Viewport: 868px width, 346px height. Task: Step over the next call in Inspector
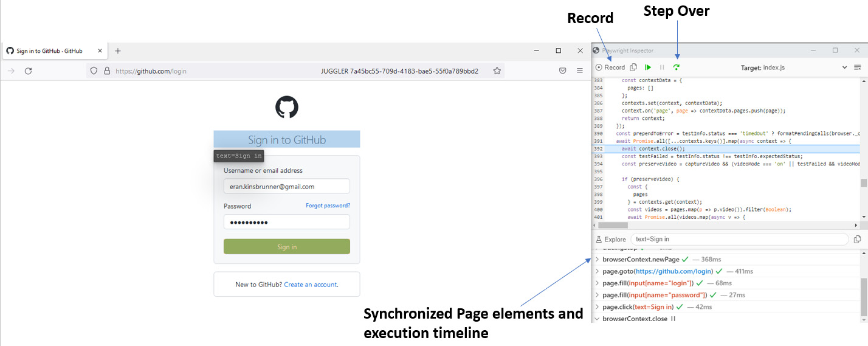[x=676, y=67]
